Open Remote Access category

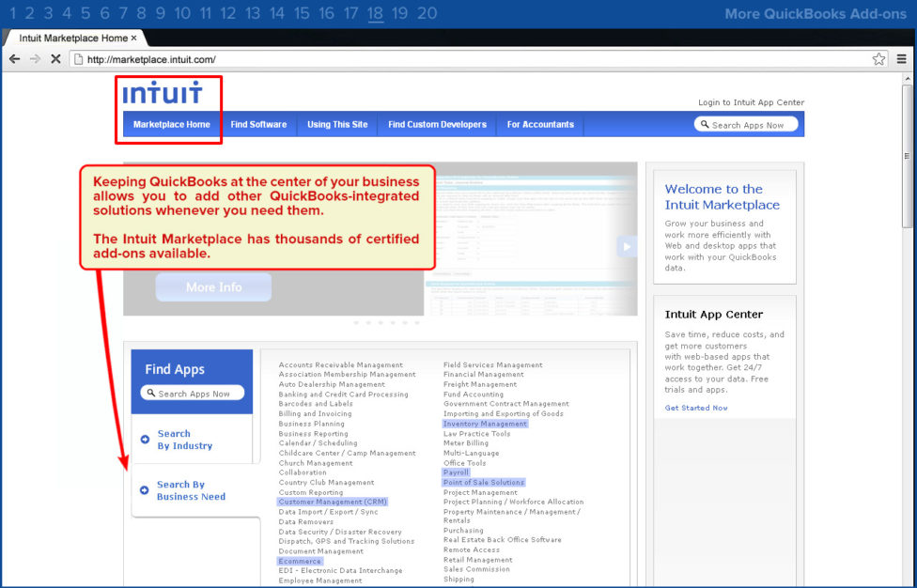click(472, 550)
